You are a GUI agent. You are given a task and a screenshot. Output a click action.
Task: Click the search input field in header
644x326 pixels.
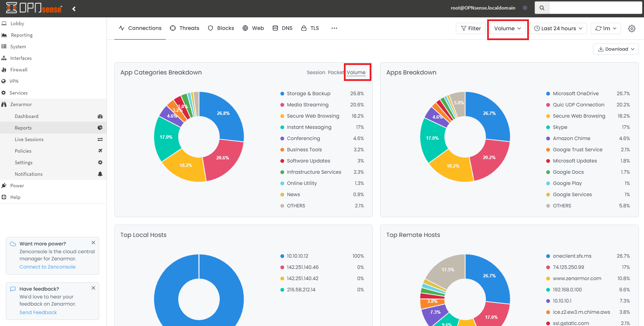point(595,8)
